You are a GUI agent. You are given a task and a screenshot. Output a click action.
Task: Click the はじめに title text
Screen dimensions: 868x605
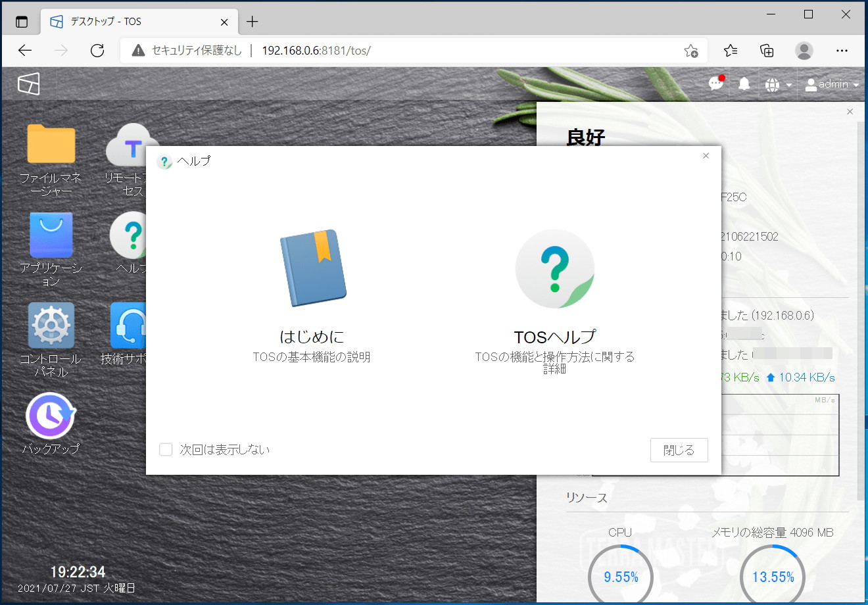(312, 337)
